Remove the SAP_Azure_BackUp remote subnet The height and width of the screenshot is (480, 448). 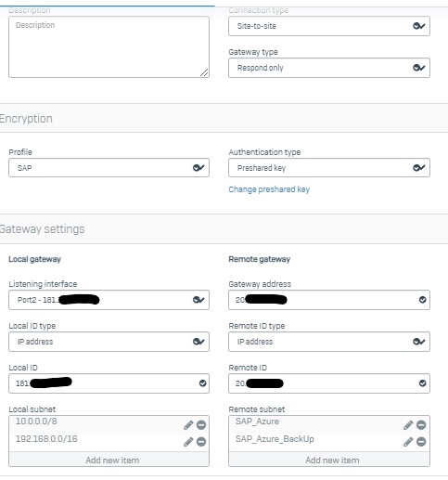coord(421,442)
